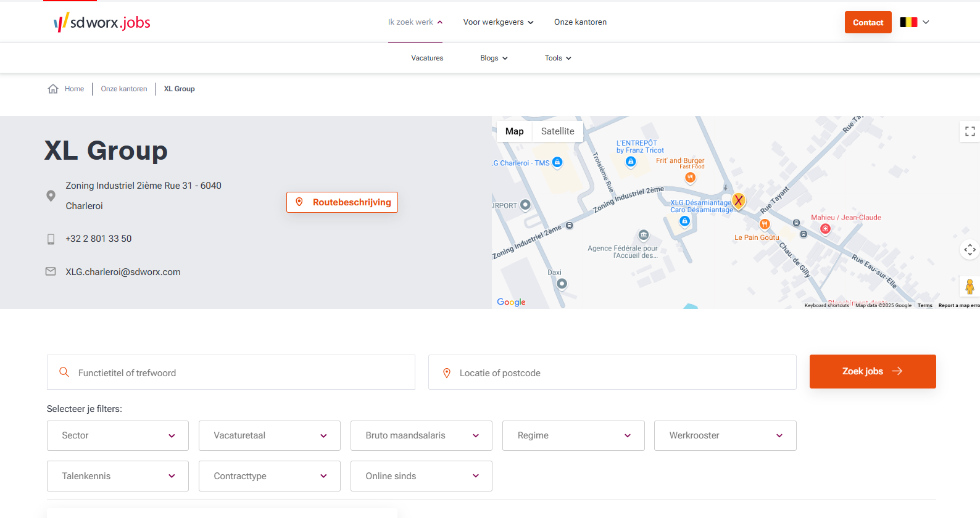The width and height of the screenshot is (980, 518).
Task: Expand the Contracttype filter dropdown
Action: (270, 476)
